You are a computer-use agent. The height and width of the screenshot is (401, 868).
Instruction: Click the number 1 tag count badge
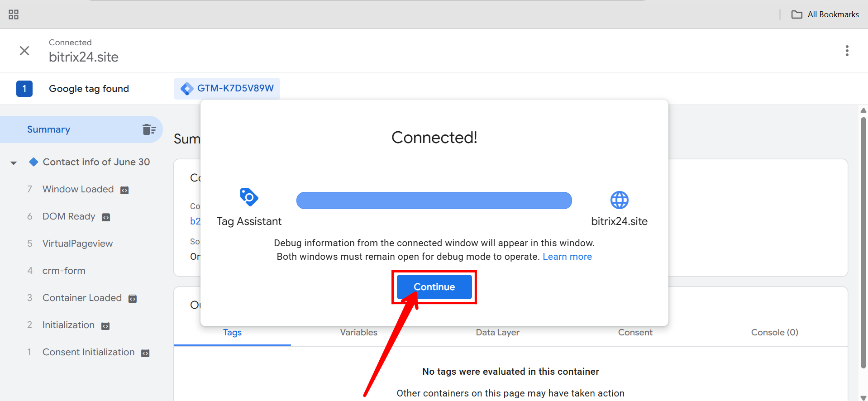click(x=24, y=89)
